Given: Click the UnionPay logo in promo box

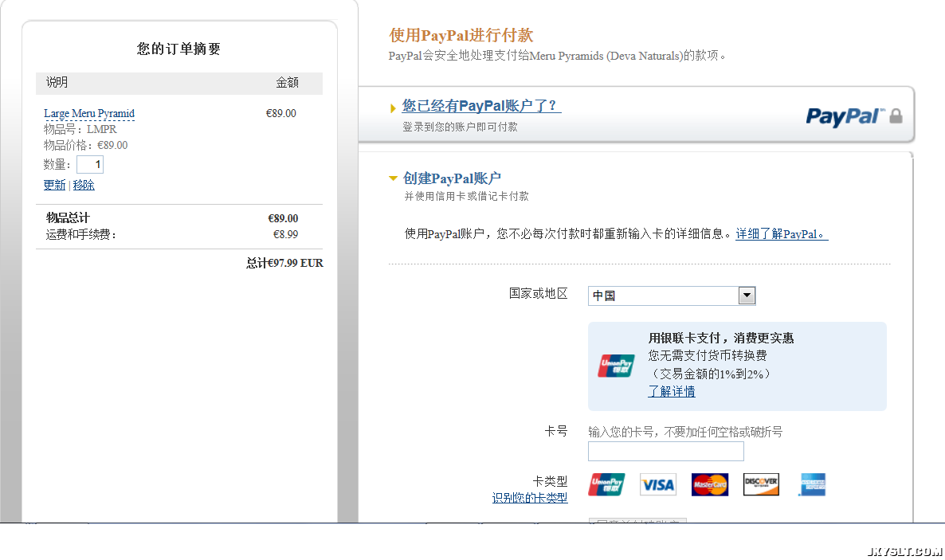Looking at the screenshot, I should point(616,366).
